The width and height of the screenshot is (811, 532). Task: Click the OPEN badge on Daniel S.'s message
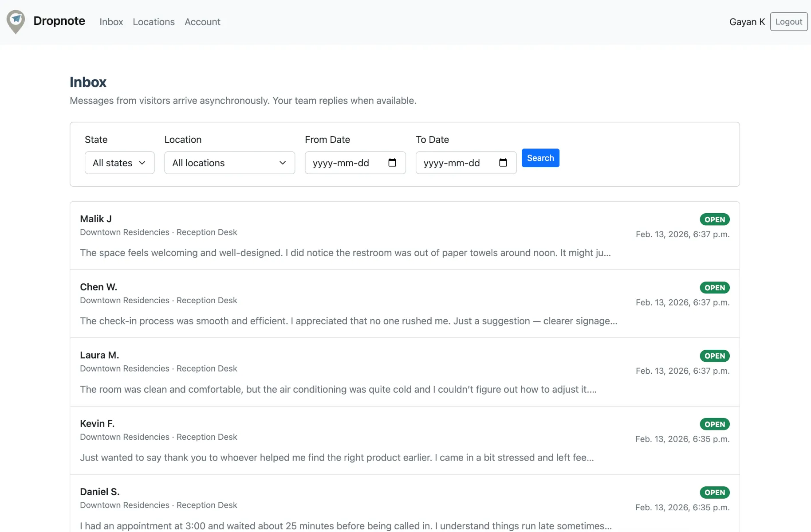(714, 493)
